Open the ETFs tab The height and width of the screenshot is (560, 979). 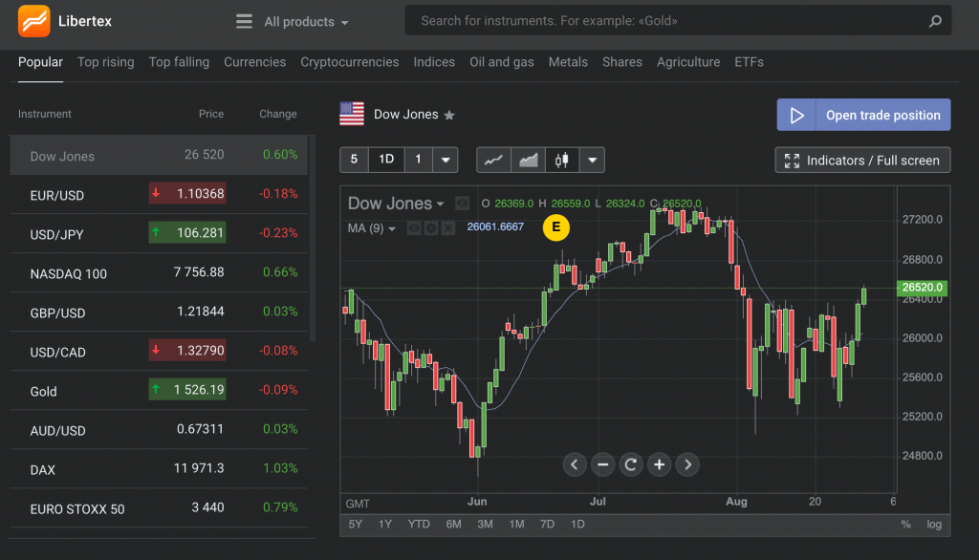point(749,62)
